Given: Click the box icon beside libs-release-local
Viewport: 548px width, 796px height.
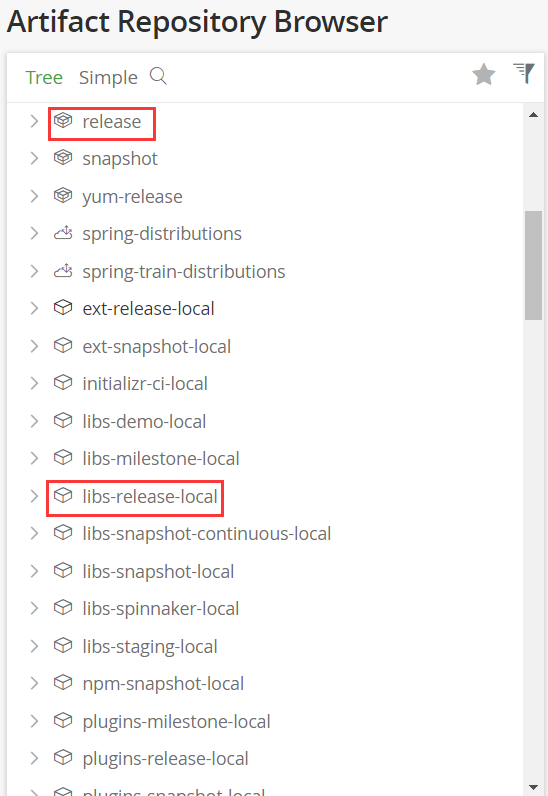Looking at the screenshot, I should [x=63, y=495].
